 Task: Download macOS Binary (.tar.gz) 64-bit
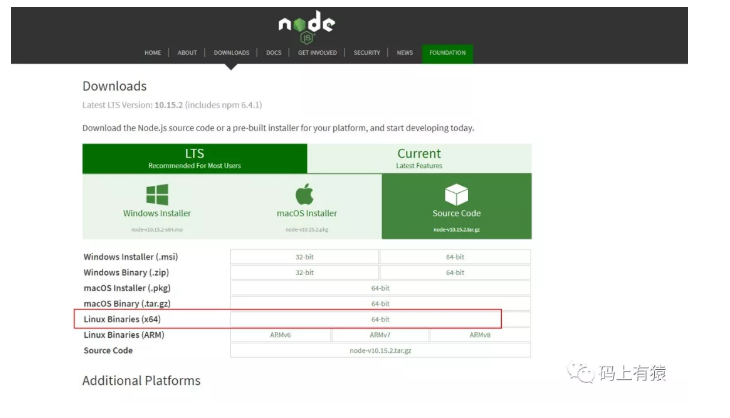click(x=380, y=303)
